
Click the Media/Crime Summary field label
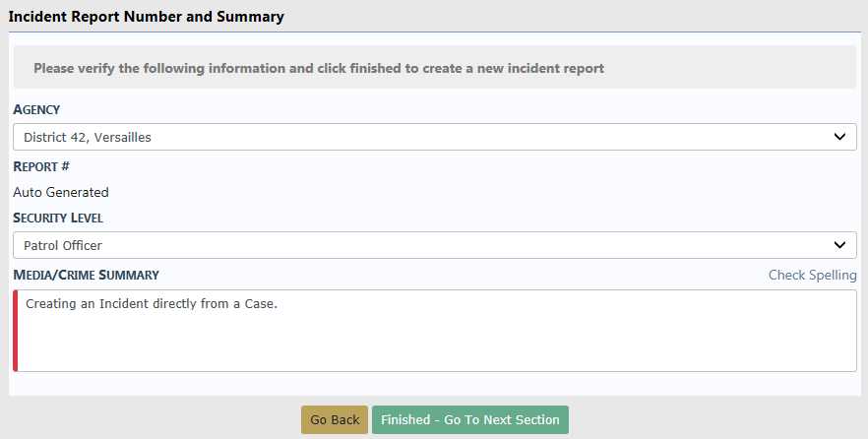pyautogui.click(x=86, y=275)
